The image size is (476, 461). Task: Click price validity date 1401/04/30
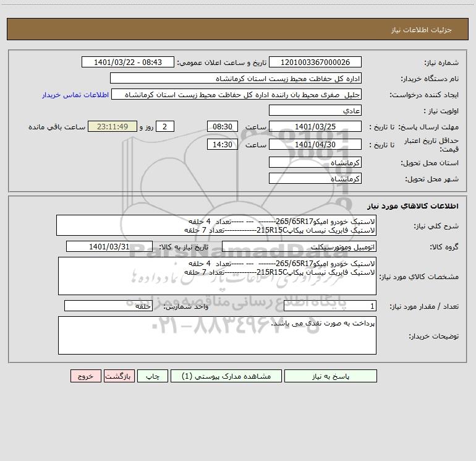click(x=315, y=144)
